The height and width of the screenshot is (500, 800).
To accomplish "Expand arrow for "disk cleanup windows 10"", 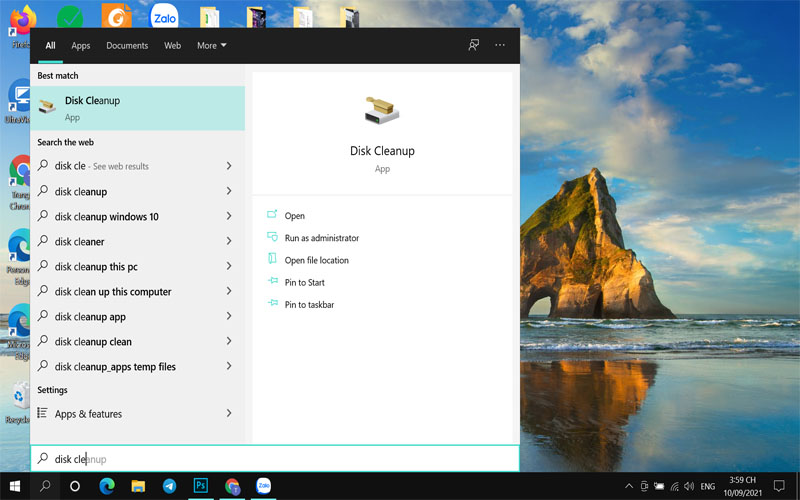I will tap(229, 216).
